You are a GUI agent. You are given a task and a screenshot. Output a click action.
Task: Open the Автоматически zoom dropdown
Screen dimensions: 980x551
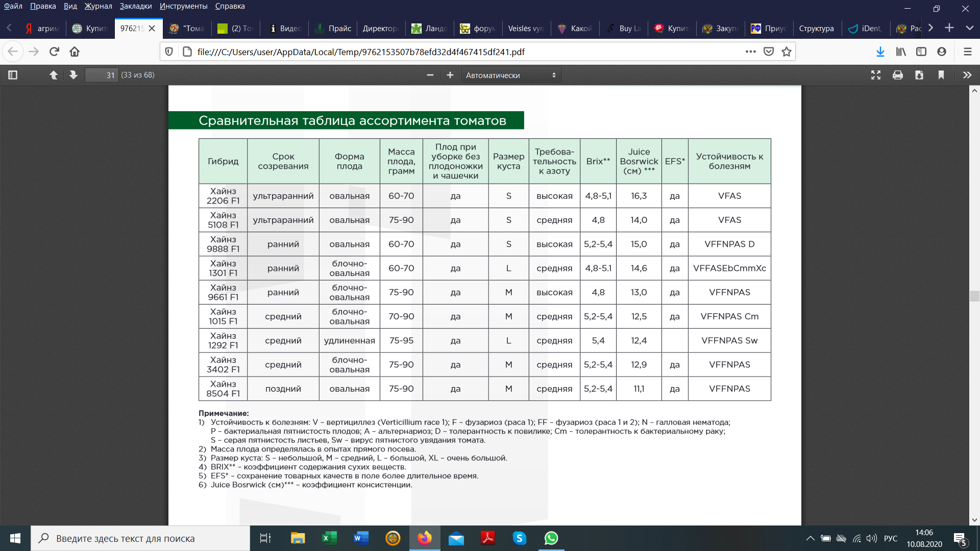tap(511, 75)
